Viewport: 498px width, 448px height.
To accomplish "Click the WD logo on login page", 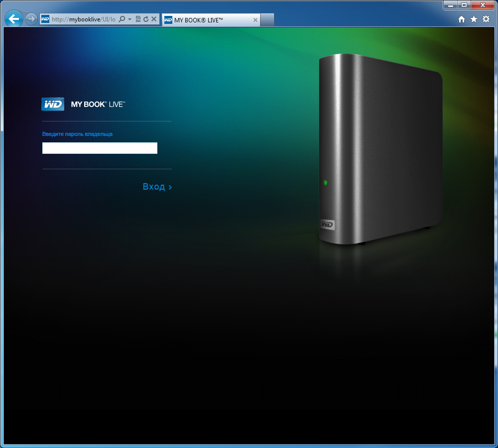I will coord(53,104).
